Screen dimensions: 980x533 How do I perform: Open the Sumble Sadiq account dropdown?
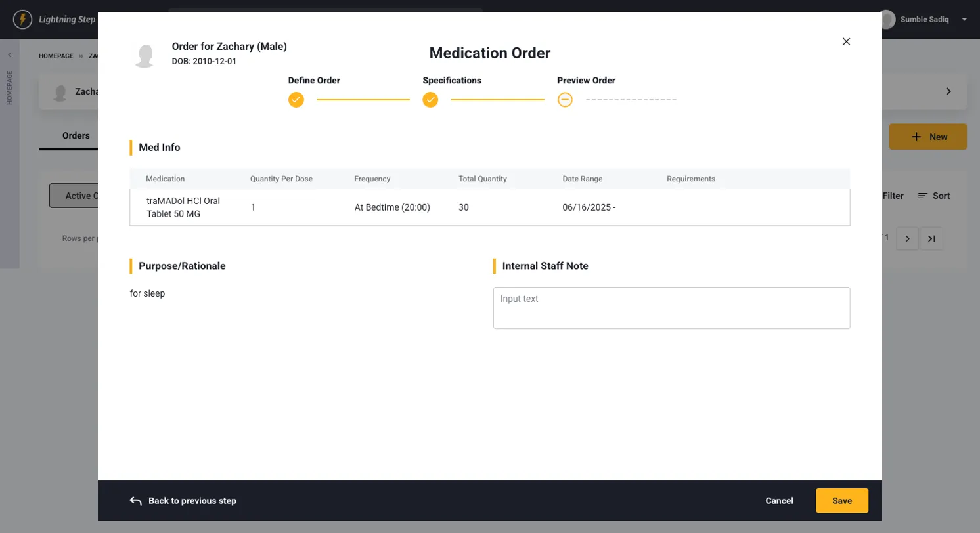[x=964, y=20]
